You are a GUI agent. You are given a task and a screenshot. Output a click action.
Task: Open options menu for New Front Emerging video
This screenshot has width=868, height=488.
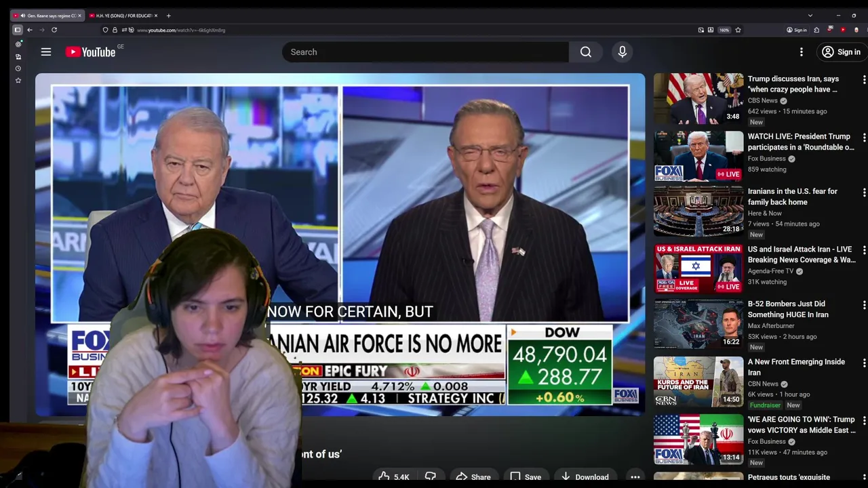[x=864, y=363]
